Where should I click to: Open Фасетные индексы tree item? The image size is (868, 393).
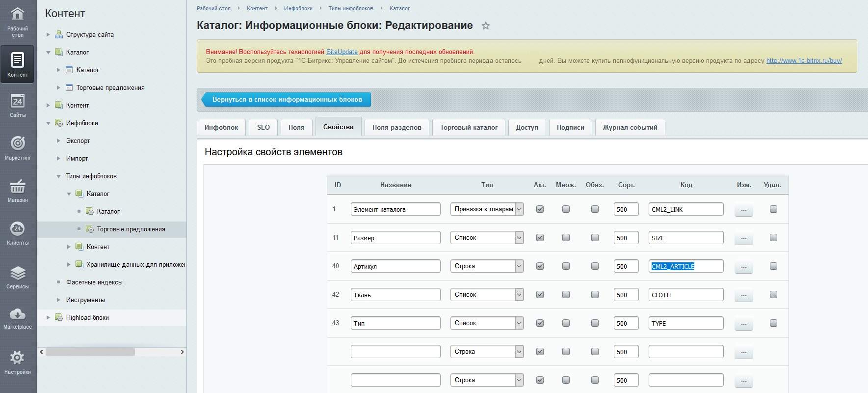coord(94,282)
